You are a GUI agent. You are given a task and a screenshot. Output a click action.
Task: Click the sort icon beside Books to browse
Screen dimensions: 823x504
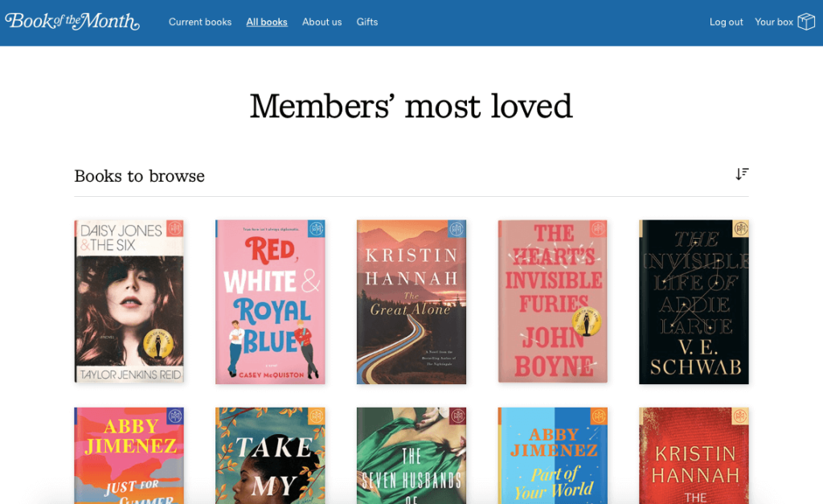coord(742,174)
